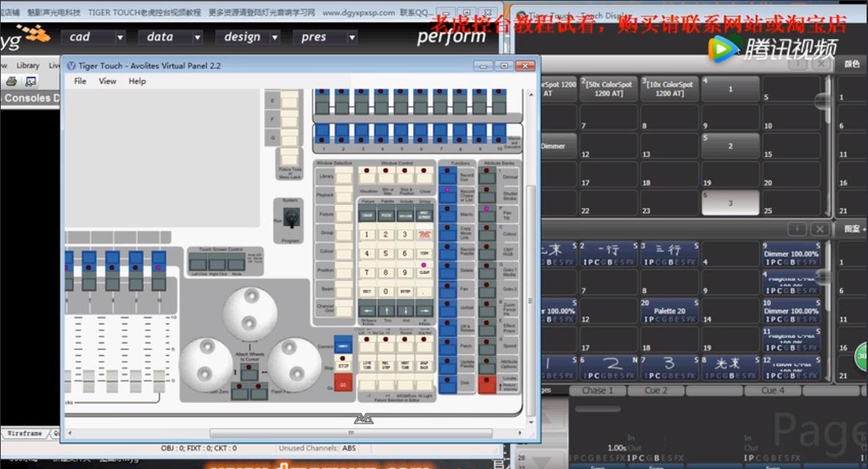Click the Library window selection button

point(344,177)
